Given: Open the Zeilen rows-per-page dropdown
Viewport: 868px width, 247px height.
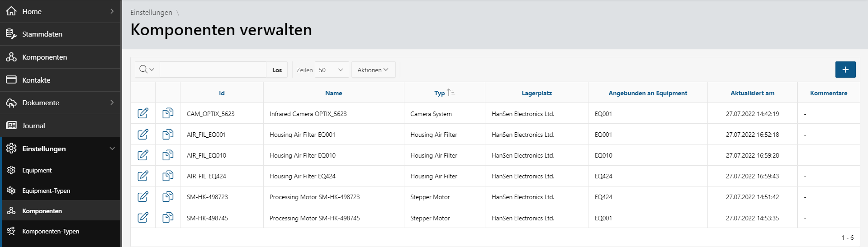Looking at the screenshot, I should point(332,70).
